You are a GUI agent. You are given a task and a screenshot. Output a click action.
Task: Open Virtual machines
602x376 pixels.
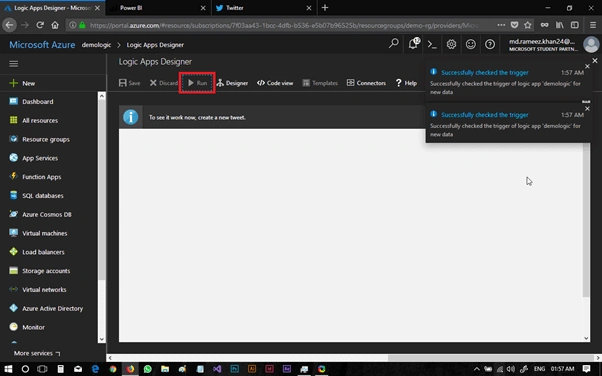[38, 234]
